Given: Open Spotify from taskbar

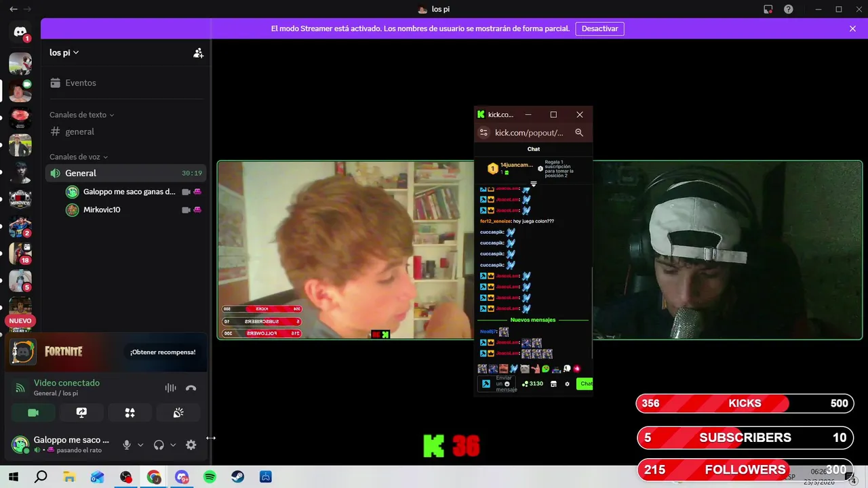Looking at the screenshot, I should [x=210, y=477].
